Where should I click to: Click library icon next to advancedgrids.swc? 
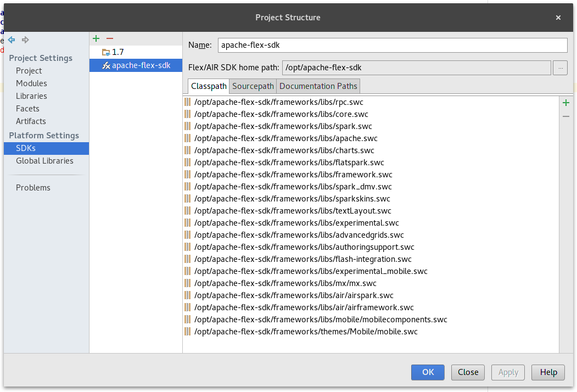pyautogui.click(x=188, y=235)
